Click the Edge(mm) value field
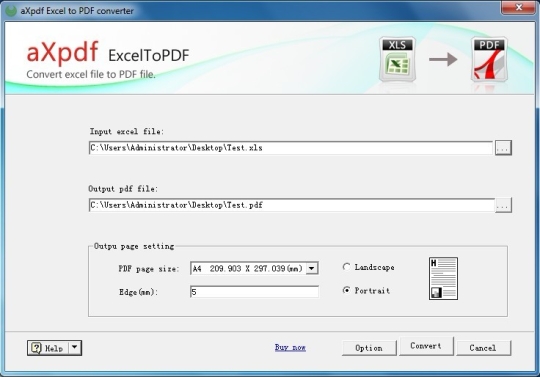Image resolution: width=540 pixels, height=377 pixels. click(254, 292)
